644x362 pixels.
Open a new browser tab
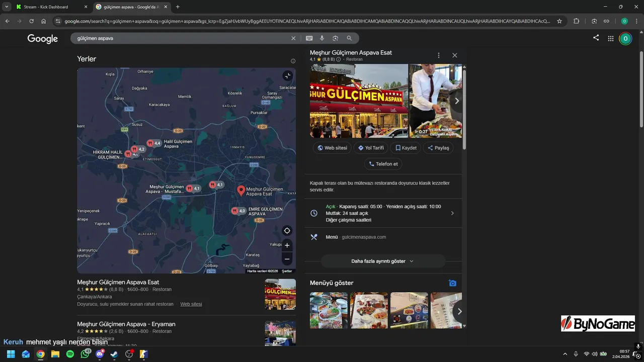point(178,7)
